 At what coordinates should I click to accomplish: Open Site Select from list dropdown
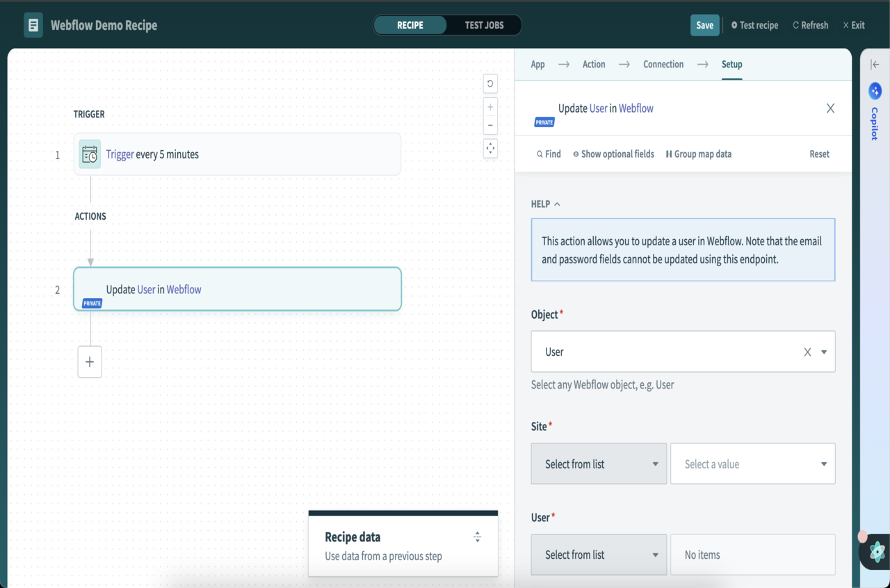[599, 464]
